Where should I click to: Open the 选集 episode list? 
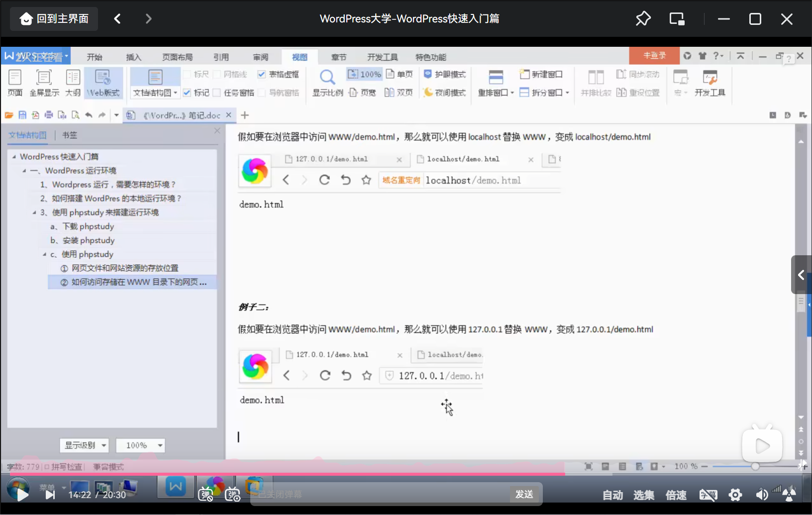644,495
